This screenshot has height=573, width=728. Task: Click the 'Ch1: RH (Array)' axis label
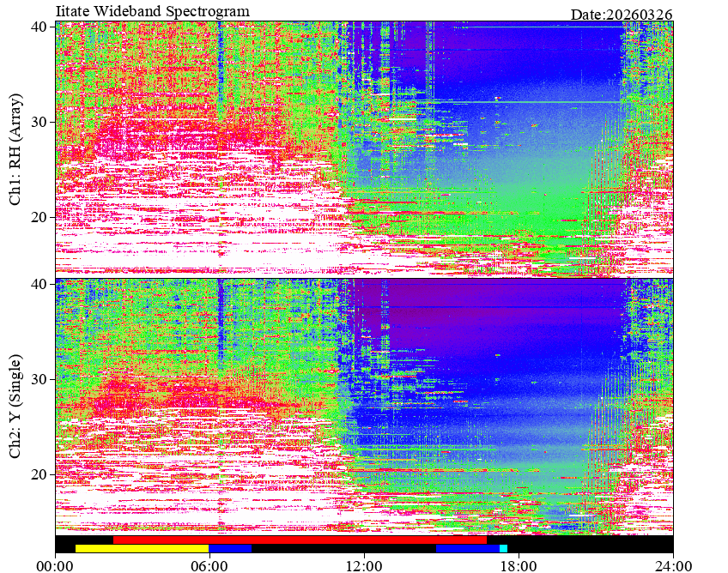pyautogui.click(x=15, y=149)
